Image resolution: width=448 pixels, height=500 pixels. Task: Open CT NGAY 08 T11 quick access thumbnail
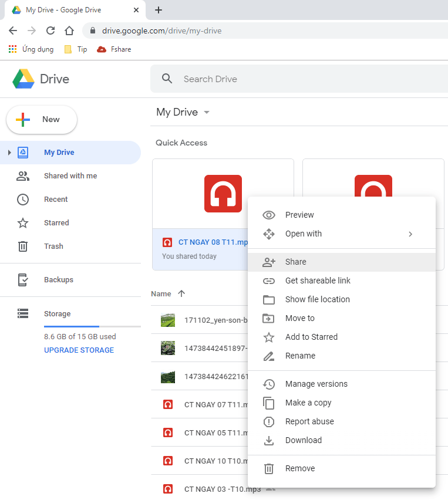(223, 194)
